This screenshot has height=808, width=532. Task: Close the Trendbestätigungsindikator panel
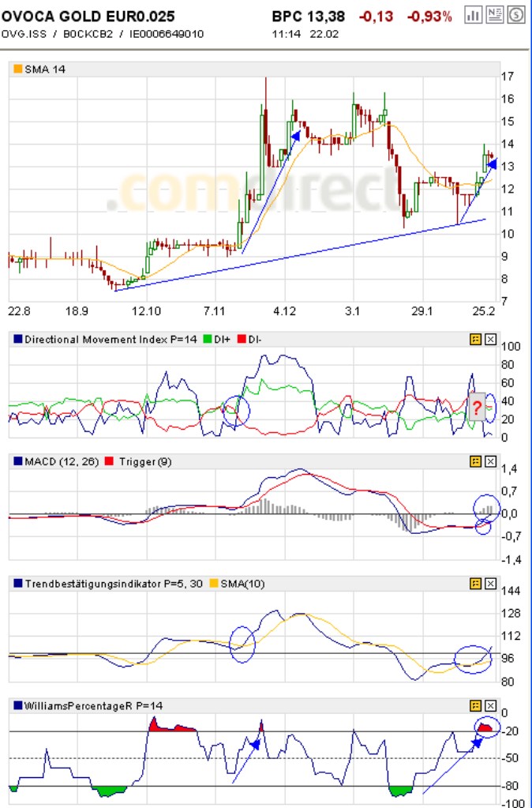[x=490, y=584]
